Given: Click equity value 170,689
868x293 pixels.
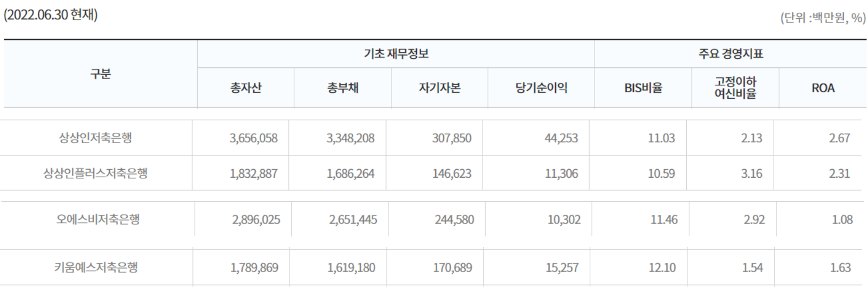Looking at the screenshot, I should pyautogui.click(x=452, y=267).
